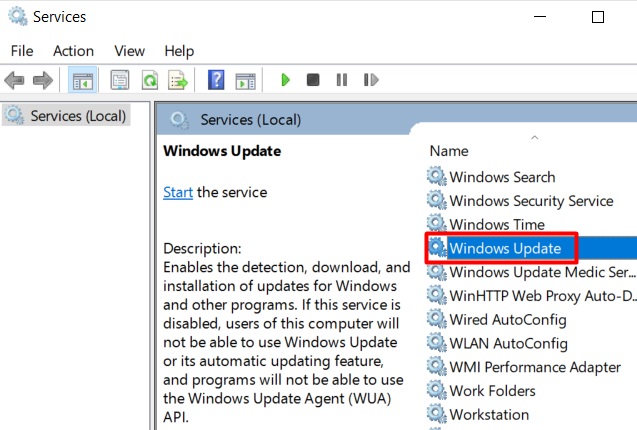This screenshot has height=430, width=637.
Task: Go back with the left arrow toolbar button
Action: click(x=14, y=80)
